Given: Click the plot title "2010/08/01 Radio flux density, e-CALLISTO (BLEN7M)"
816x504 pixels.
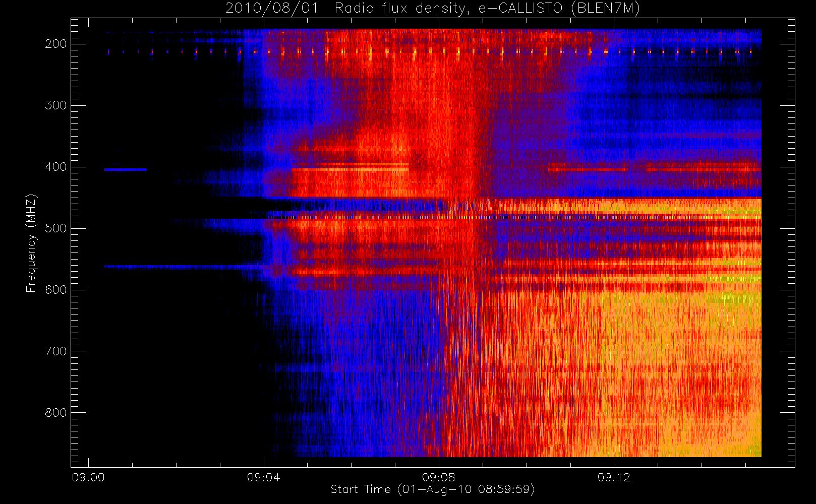Looking at the screenshot, I should click(433, 8).
